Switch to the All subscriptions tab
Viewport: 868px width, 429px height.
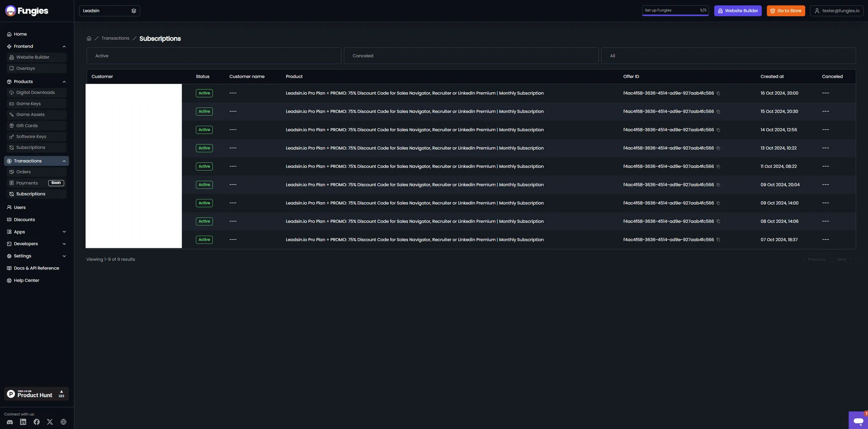click(x=728, y=56)
